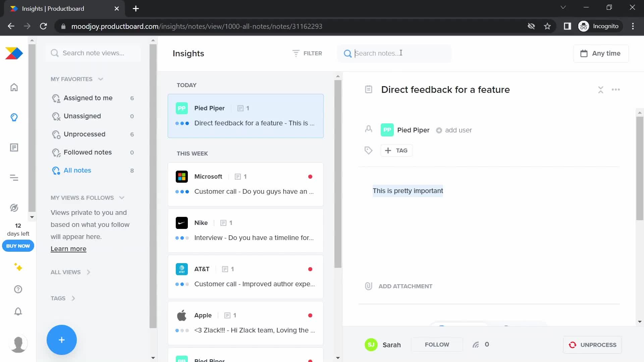The height and width of the screenshot is (362, 644).
Task: Switch to the Insights | Productboard tab
Action: [64, 9]
